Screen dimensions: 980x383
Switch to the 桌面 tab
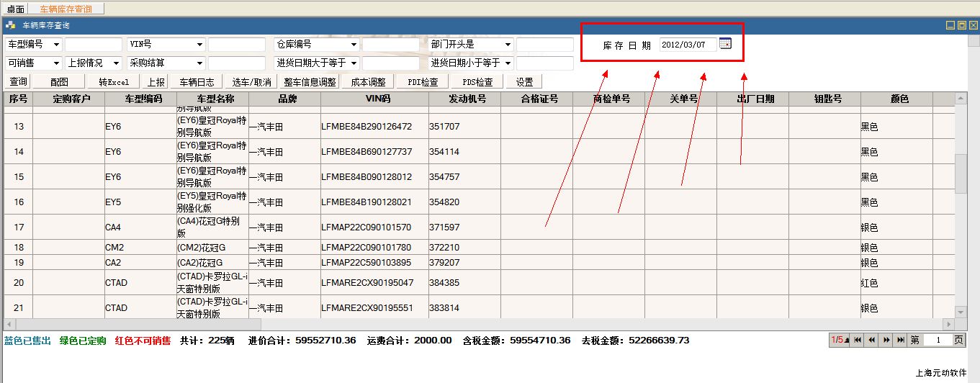(15, 9)
